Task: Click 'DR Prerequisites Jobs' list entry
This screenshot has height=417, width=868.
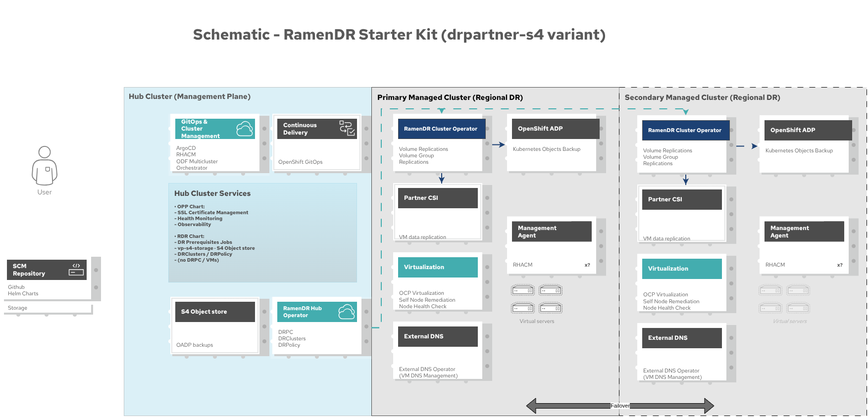Action: tap(204, 242)
